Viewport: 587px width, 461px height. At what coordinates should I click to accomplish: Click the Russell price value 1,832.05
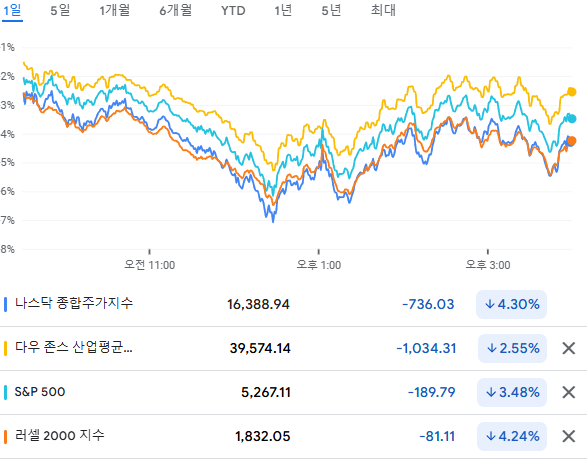point(262,436)
